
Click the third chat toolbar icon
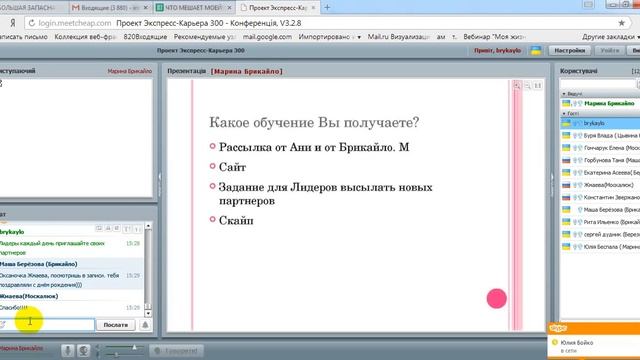click(x=117, y=229)
